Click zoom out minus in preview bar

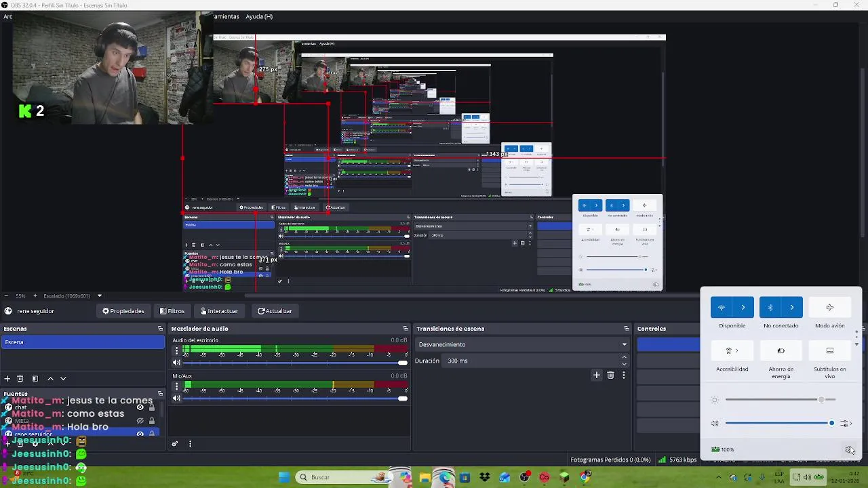pos(6,296)
